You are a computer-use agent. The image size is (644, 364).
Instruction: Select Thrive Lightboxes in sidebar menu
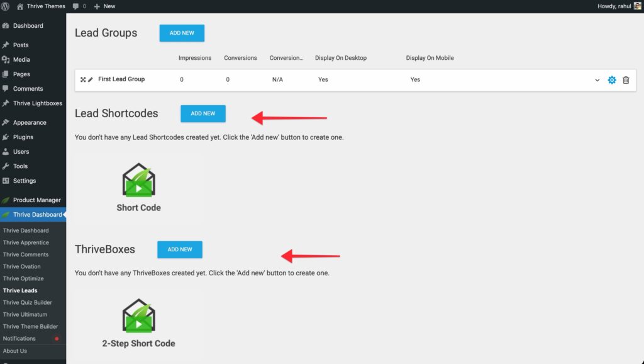pos(37,103)
